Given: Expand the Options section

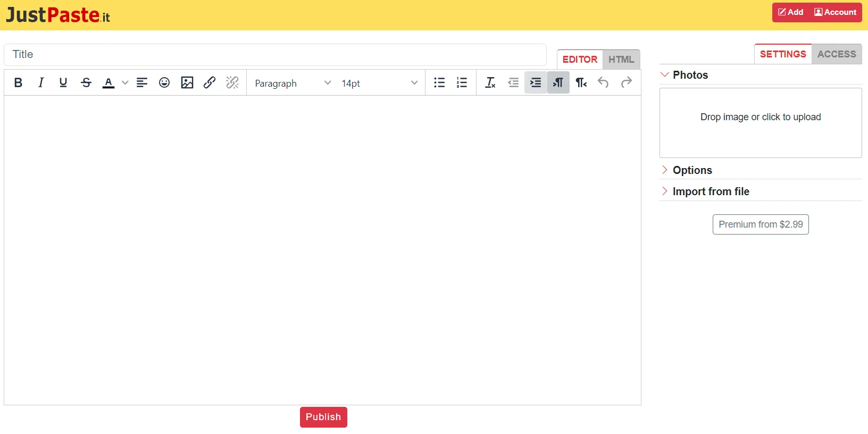Looking at the screenshot, I should click(x=761, y=170).
